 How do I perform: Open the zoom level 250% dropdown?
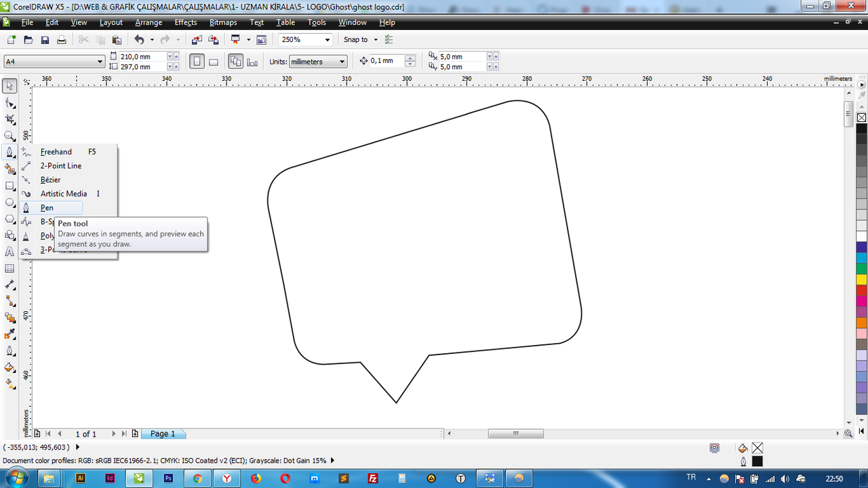[x=306, y=40]
